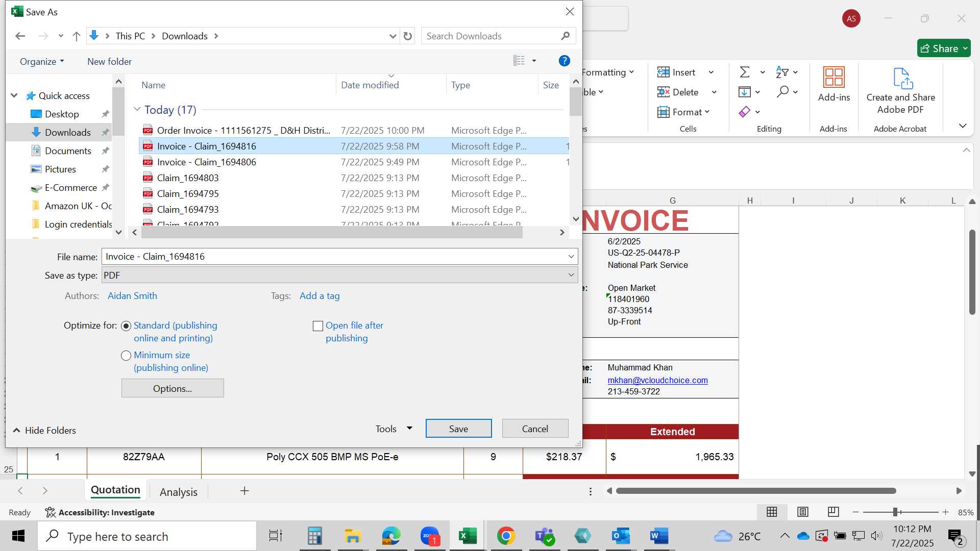Expand the File name history dropdown

[571, 257]
